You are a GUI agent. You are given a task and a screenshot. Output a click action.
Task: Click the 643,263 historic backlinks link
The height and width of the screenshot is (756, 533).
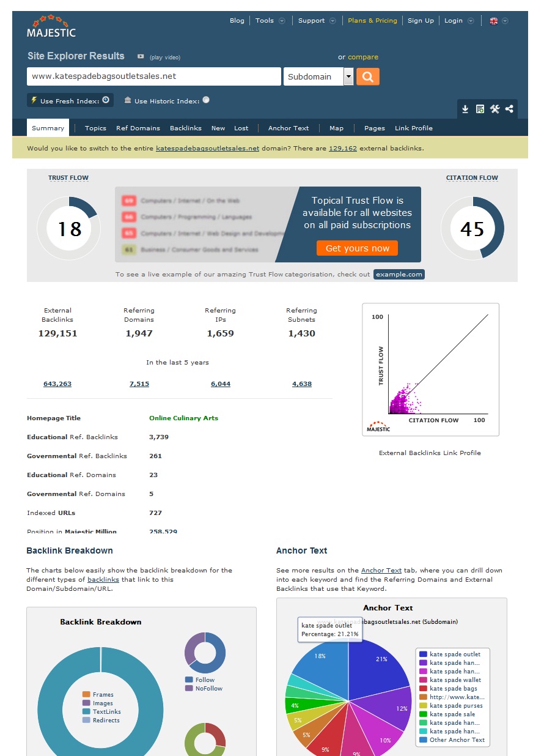pos(57,384)
